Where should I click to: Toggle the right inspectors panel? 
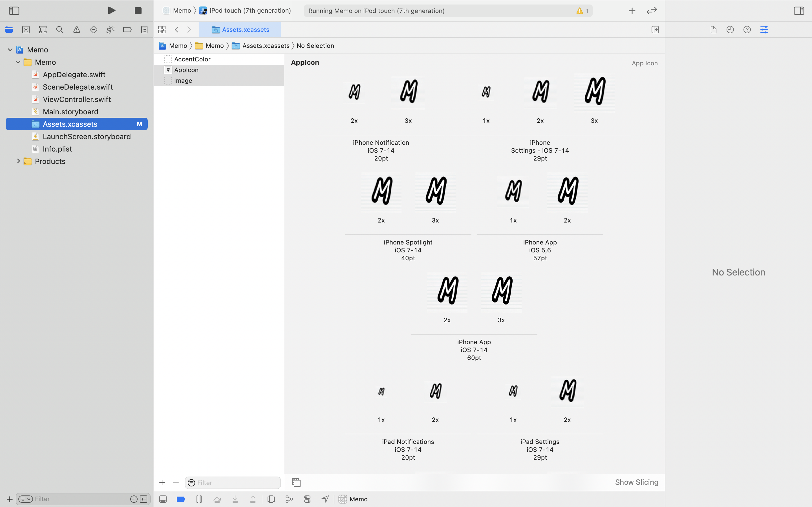click(x=799, y=11)
